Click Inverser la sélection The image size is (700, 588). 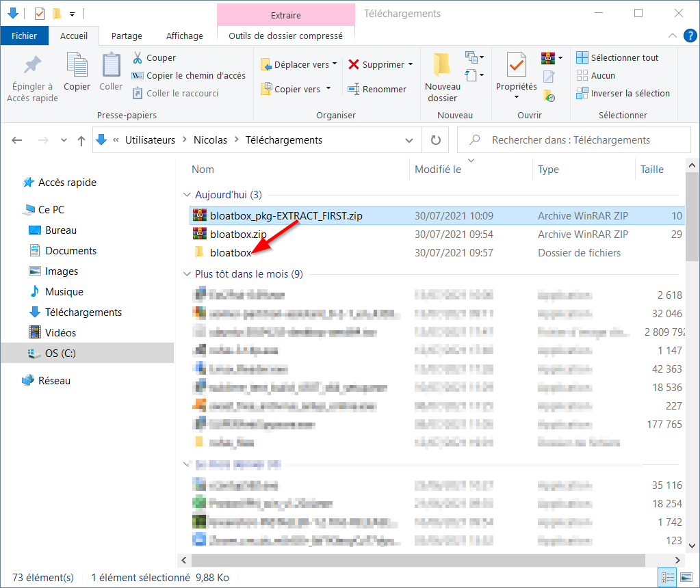623,93
